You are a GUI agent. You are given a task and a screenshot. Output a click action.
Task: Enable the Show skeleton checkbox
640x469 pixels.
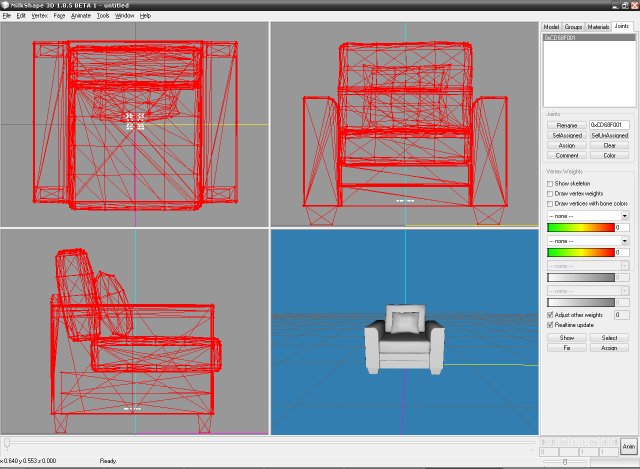click(x=549, y=183)
